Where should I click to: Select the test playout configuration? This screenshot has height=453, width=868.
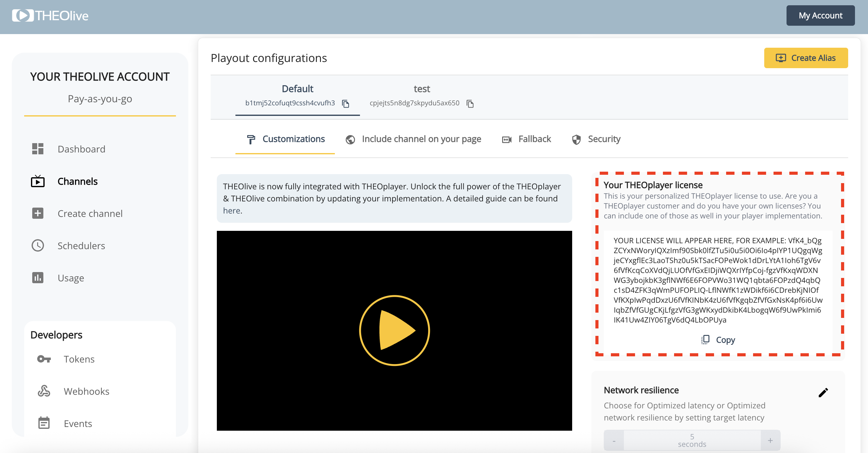[421, 89]
